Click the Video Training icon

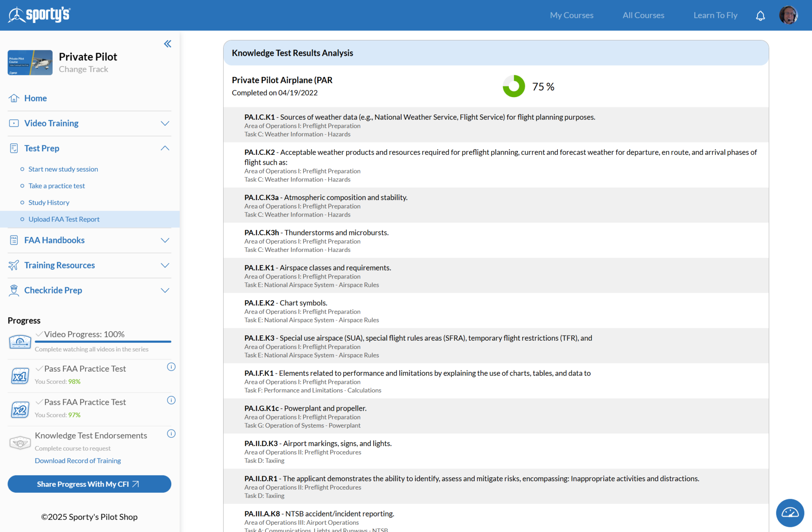point(14,123)
